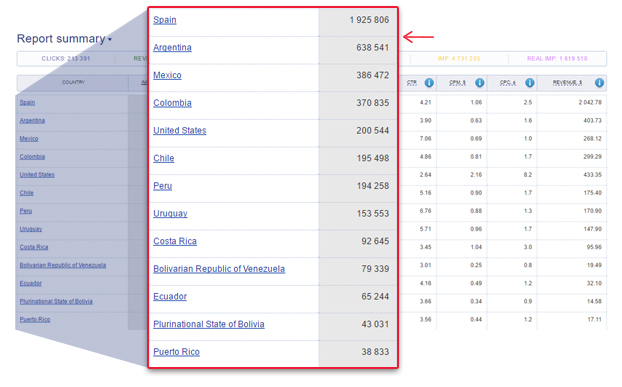622x387 pixels.
Task: Click the Chile revenue value 175.40
Action: (x=592, y=193)
